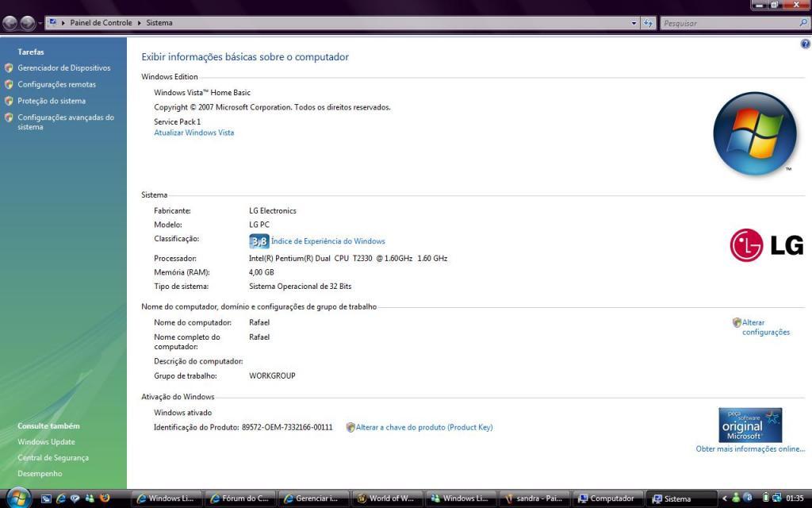Click the refresh button in address bar
Screen dimensions: 812x508
pos(648,23)
